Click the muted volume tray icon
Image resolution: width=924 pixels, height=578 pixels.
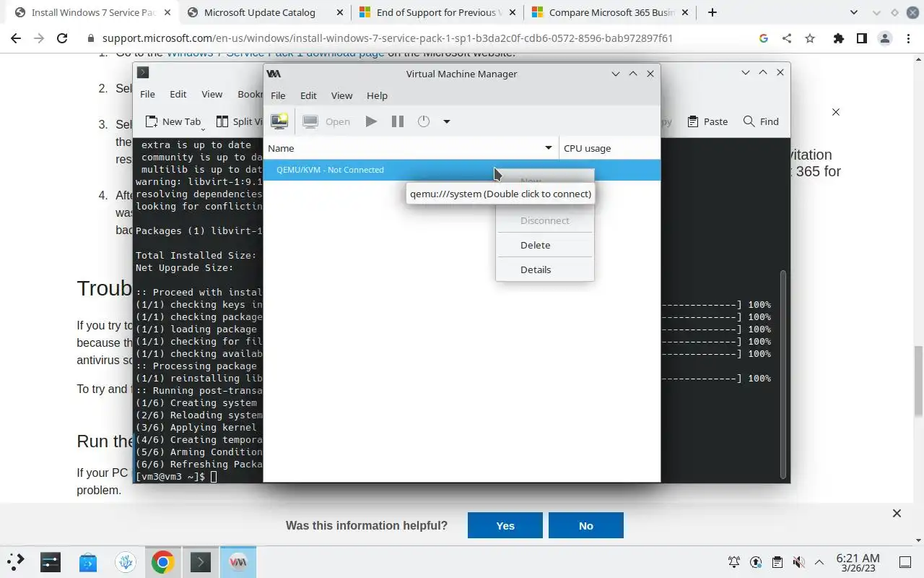(x=798, y=562)
